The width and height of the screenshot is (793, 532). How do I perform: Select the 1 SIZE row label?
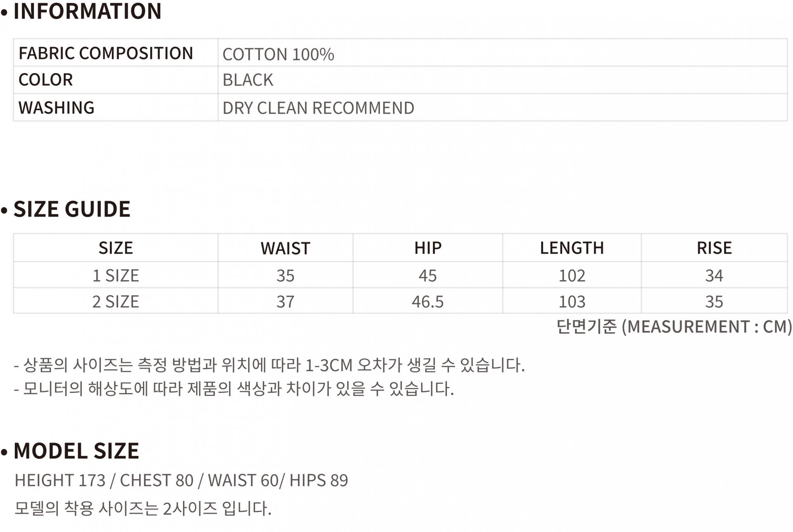tap(116, 275)
